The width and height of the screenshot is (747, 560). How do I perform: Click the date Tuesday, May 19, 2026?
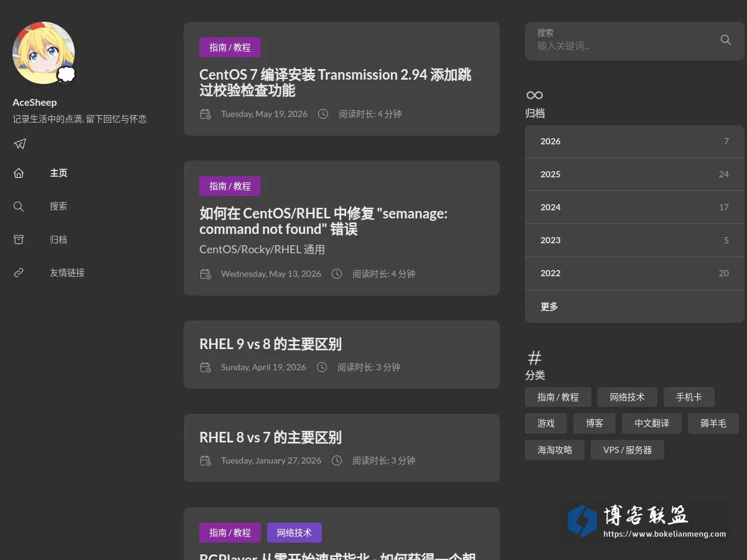pos(264,114)
